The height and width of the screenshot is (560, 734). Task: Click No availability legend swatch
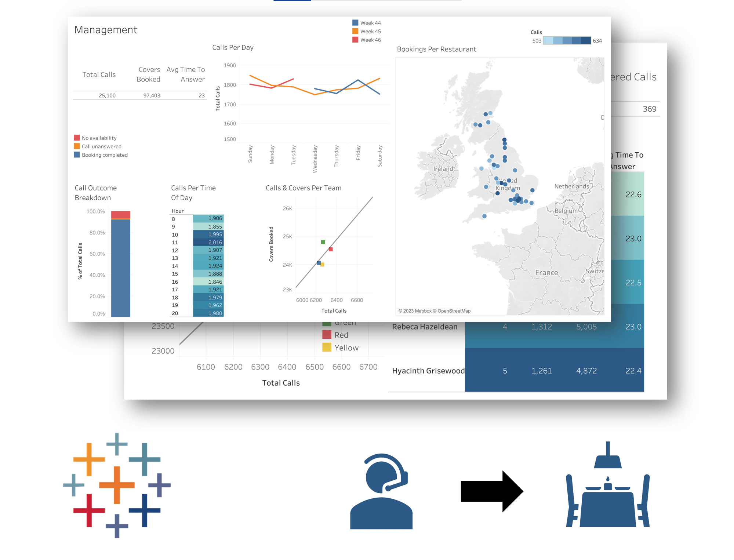(x=77, y=138)
